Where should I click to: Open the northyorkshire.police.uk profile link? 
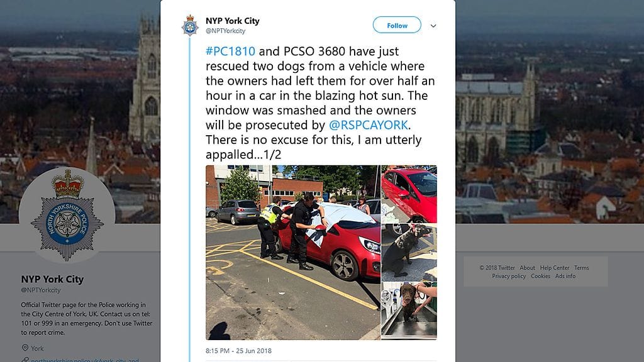tap(85, 359)
